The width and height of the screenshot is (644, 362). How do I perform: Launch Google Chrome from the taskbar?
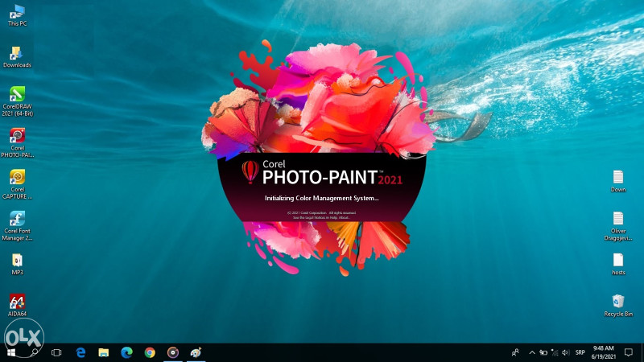(x=150, y=352)
